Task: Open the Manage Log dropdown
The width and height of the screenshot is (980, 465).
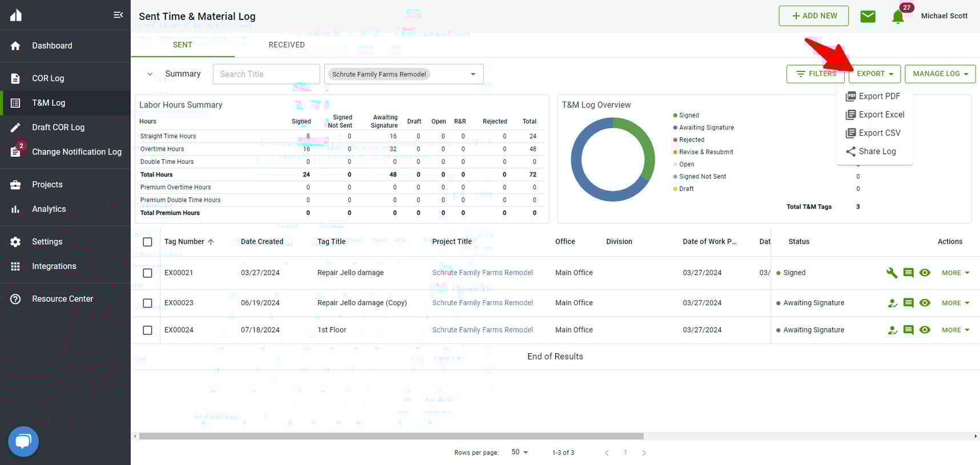Action: (x=939, y=74)
